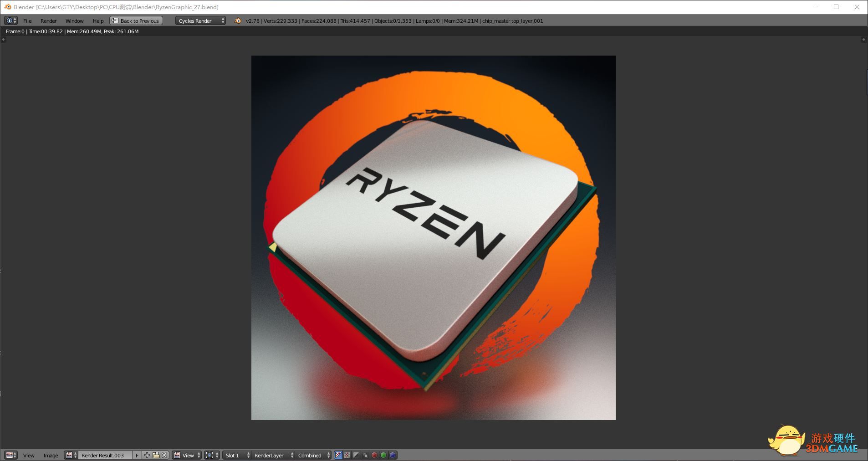Open the image browse icon beside Render Result.003
868x461 pixels.
click(71, 455)
